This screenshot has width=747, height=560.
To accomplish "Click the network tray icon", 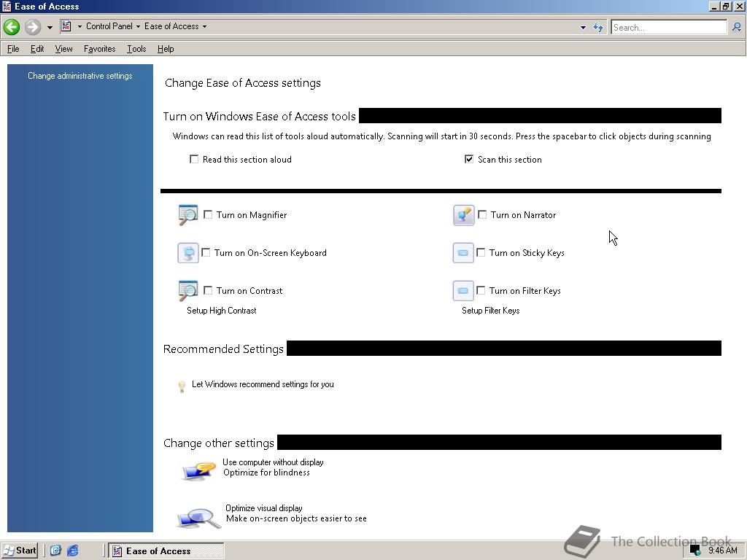I will (x=695, y=551).
